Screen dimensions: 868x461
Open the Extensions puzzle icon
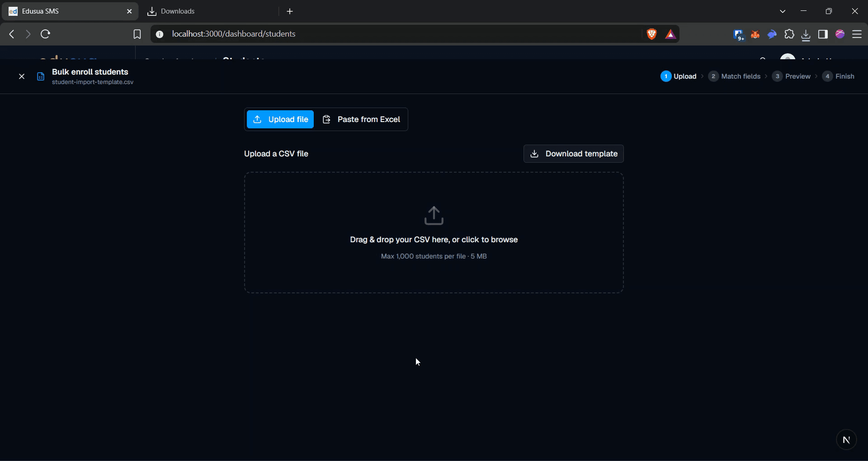click(x=789, y=34)
